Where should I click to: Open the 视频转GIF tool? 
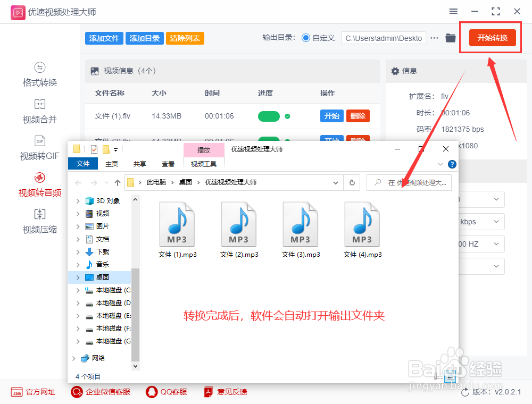pos(40,148)
